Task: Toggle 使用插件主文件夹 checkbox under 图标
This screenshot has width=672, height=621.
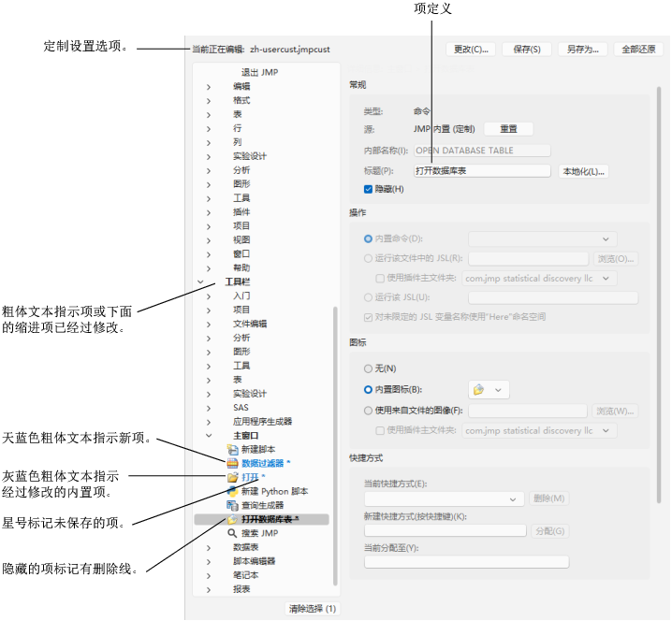Action: (x=380, y=431)
